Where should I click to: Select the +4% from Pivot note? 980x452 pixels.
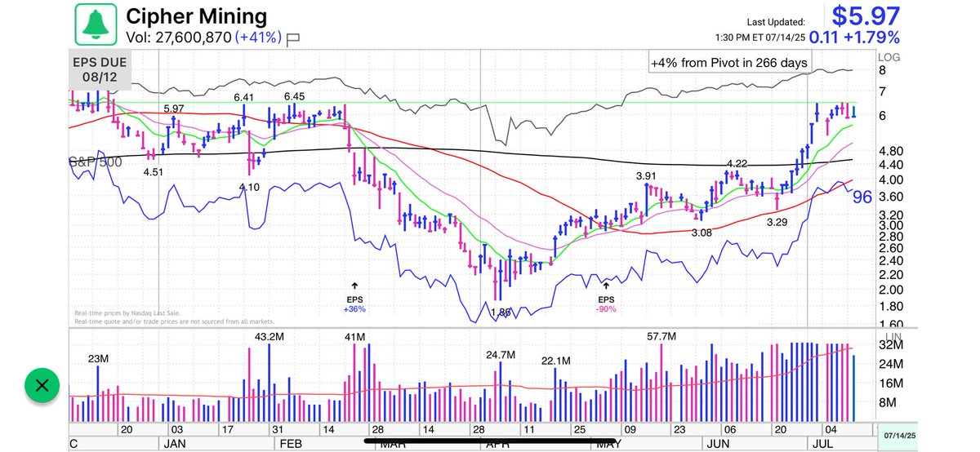(728, 63)
